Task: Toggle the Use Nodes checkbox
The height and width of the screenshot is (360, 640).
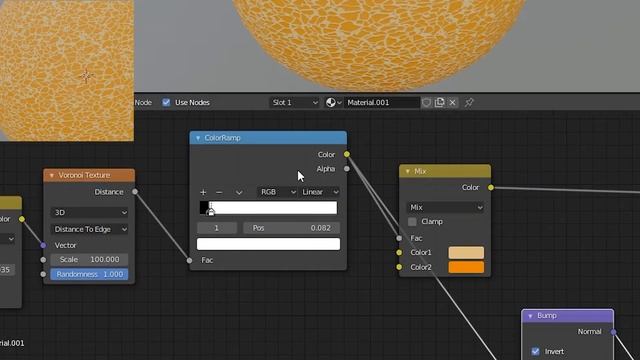Action: pos(166,102)
